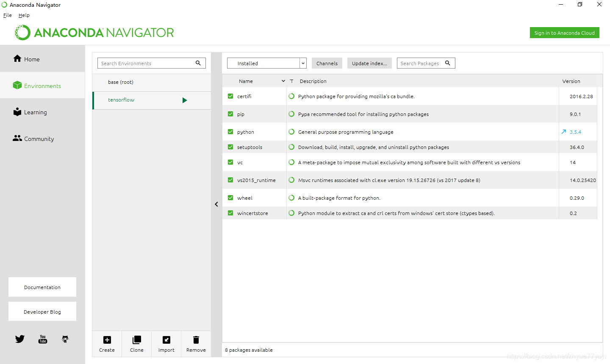Viewport: 610px width, 364px height.
Task: Click the python upgrade arrow icon
Action: pos(564,132)
